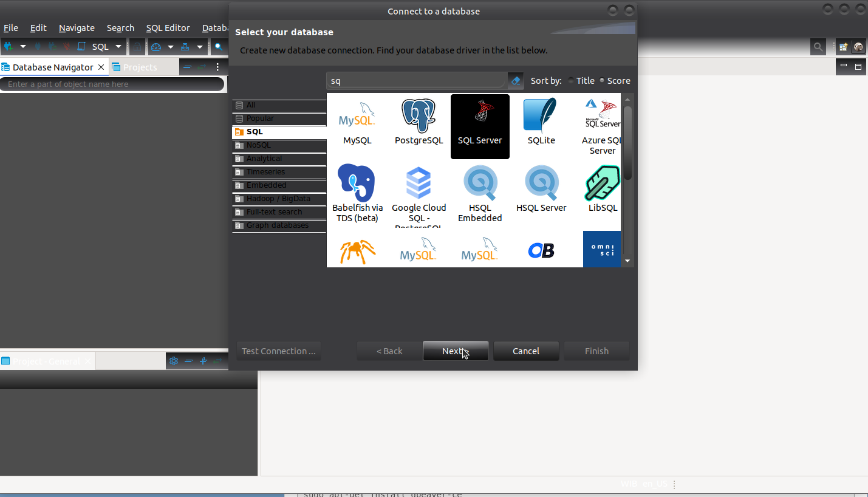The height and width of the screenshot is (497, 868).
Task: Expand the new connection dropdown arrow
Action: tap(23, 46)
